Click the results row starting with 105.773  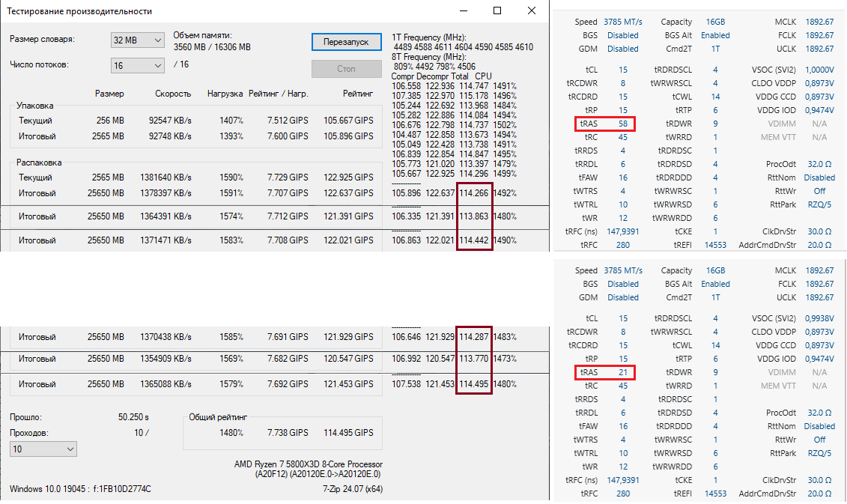coord(454,164)
